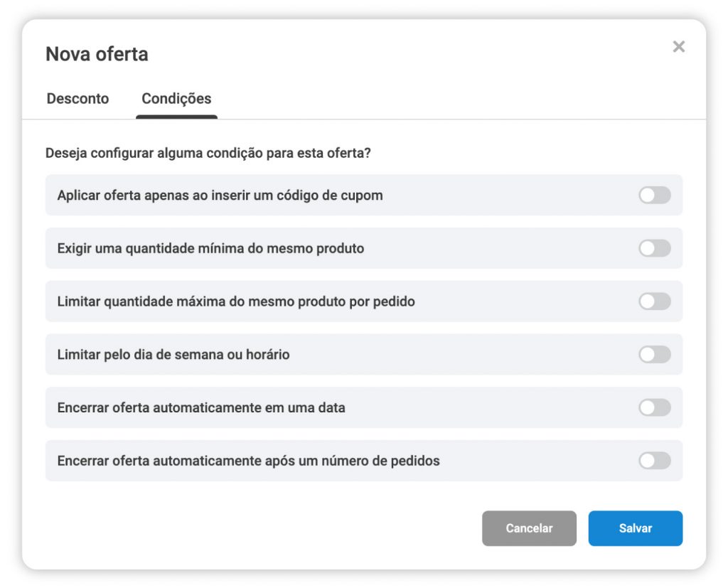Select the Condições tab
728x588 pixels.
pos(176,98)
